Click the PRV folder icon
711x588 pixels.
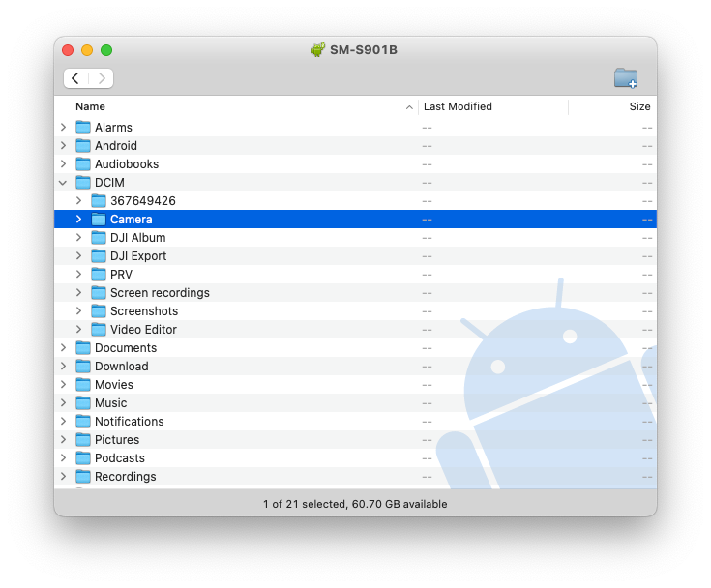[99, 275]
